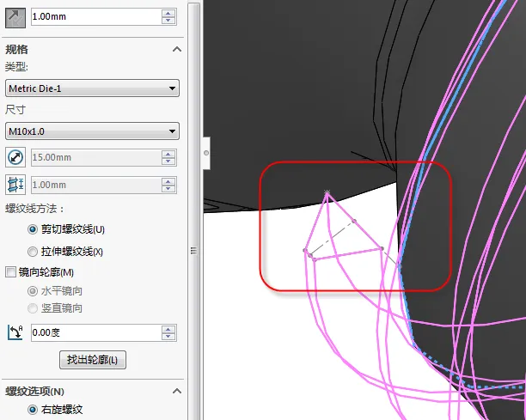Collapse the 规格 section

click(177, 50)
